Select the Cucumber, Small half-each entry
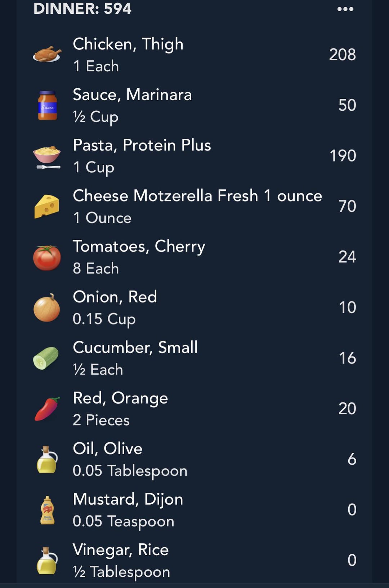 pos(194,358)
